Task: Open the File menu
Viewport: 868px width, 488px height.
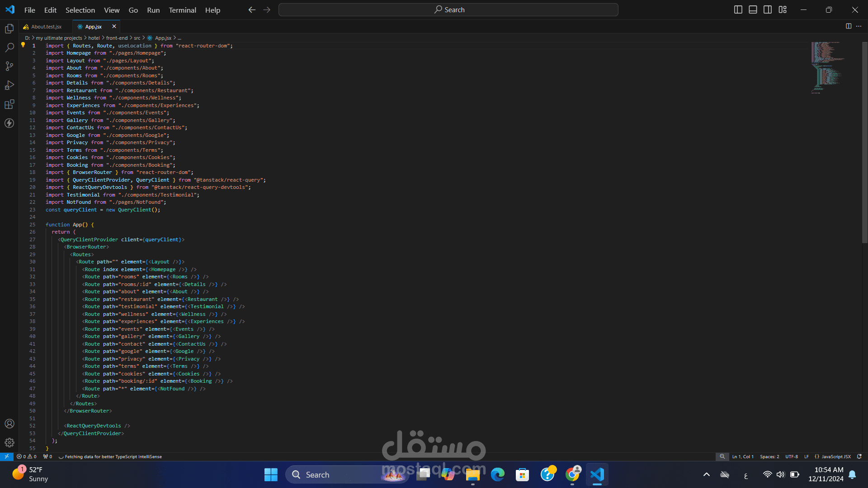Action: click(x=30, y=10)
